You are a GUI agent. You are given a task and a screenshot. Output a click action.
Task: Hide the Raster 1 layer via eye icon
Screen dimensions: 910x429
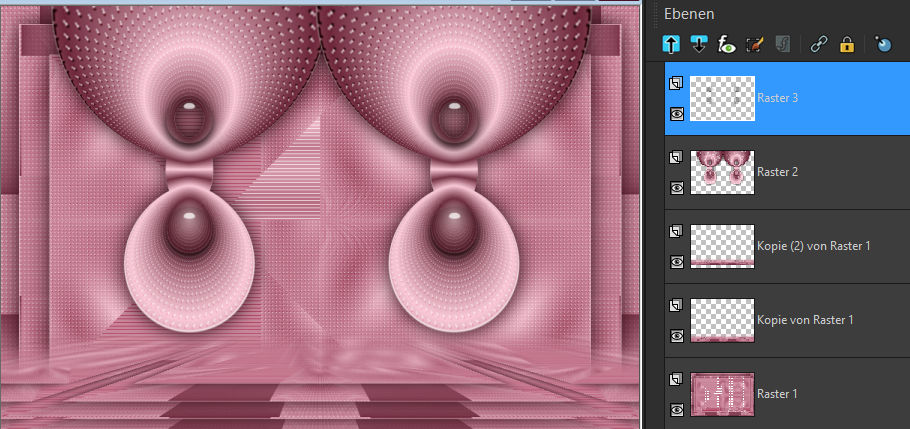pyautogui.click(x=677, y=410)
